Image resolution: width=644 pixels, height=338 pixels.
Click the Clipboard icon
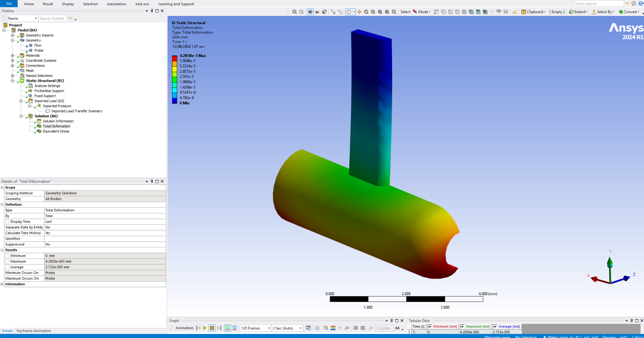[x=524, y=12]
